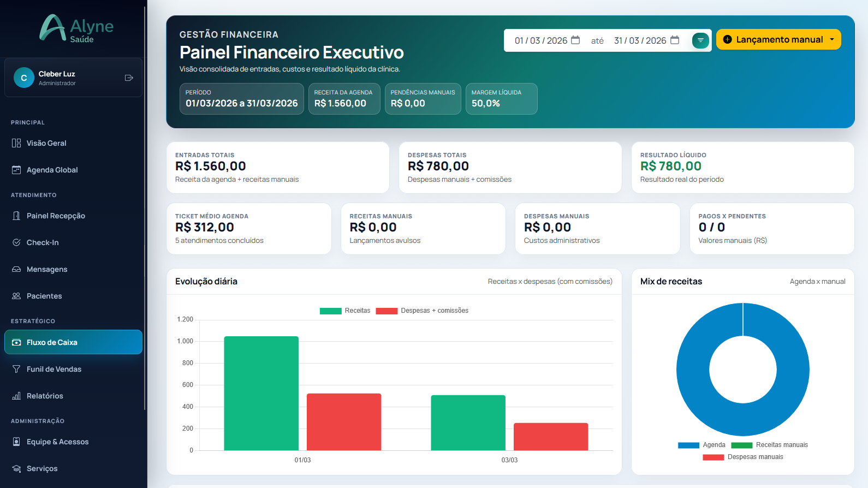Image resolution: width=868 pixels, height=488 pixels.
Task: Click the logout icon beside Cleber Luz
Action: [129, 78]
